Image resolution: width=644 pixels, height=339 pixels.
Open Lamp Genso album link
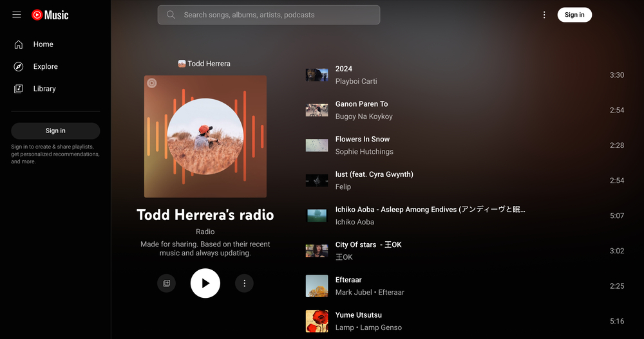(381, 327)
